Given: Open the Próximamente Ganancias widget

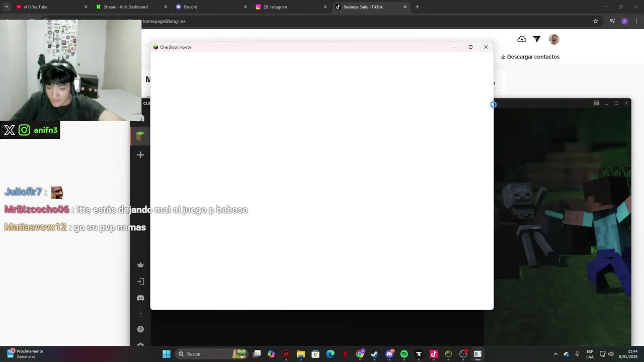Looking at the screenshot, I should click(x=25, y=354).
